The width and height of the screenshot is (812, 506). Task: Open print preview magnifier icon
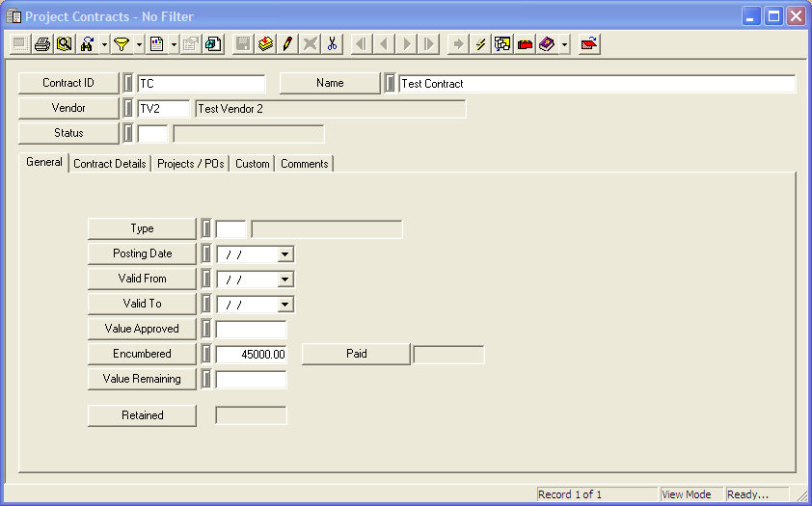65,44
